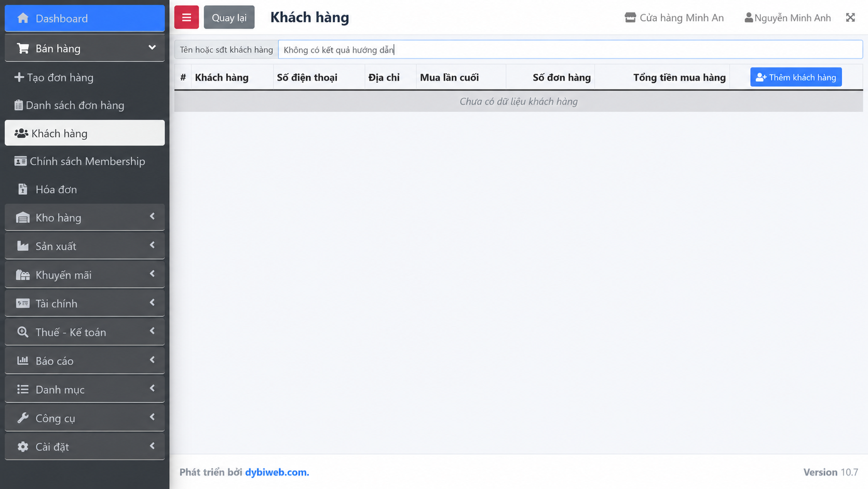Click the Thêm khách hàng button
The image size is (868, 489).
click(x=796, y=77)
